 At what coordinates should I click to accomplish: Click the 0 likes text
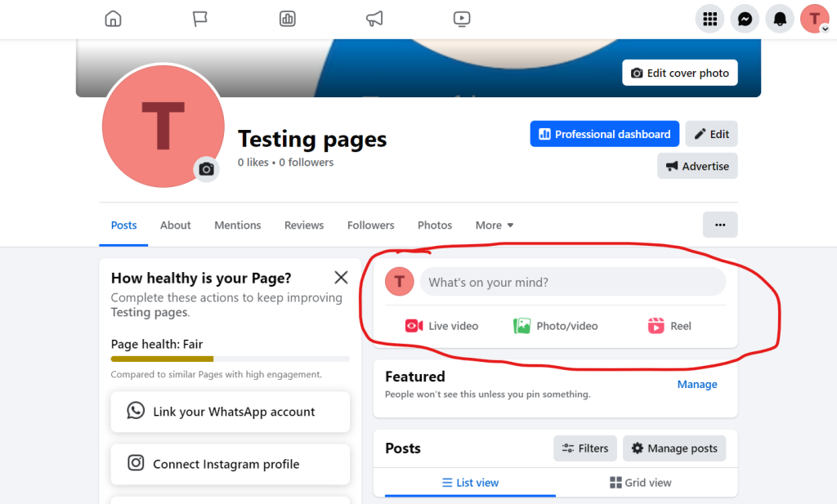click(253, 162)
